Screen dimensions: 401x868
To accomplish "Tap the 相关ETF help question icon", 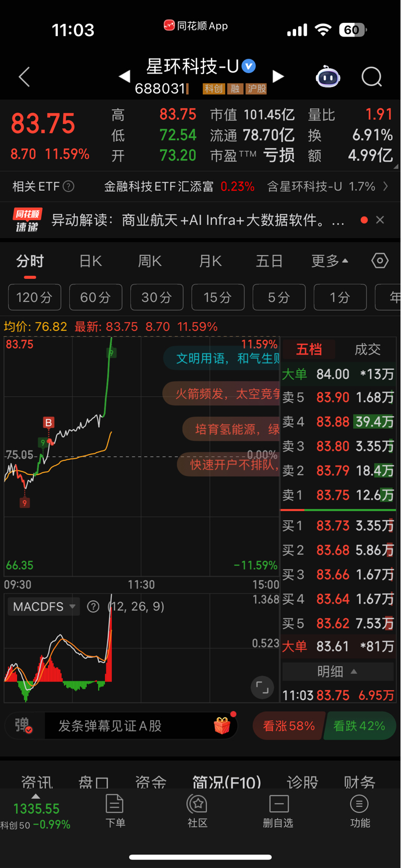I will click(x=68, y=186).
